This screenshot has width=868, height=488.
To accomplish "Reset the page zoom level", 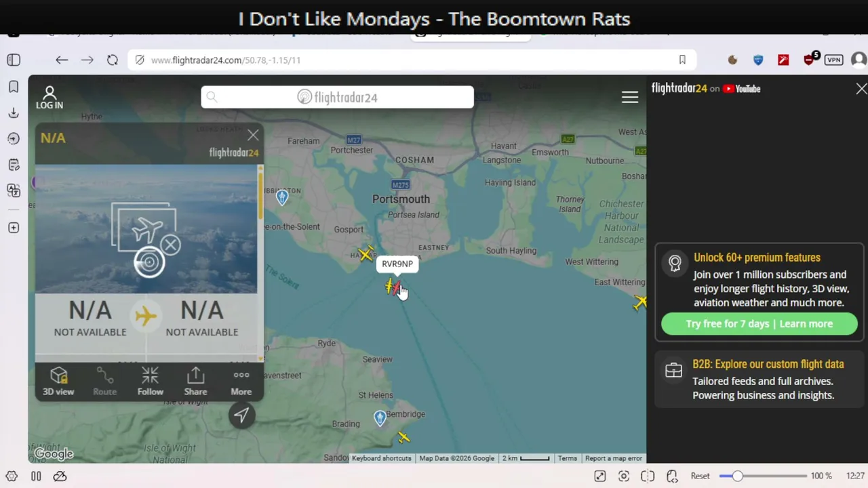I will pos(701,476).
